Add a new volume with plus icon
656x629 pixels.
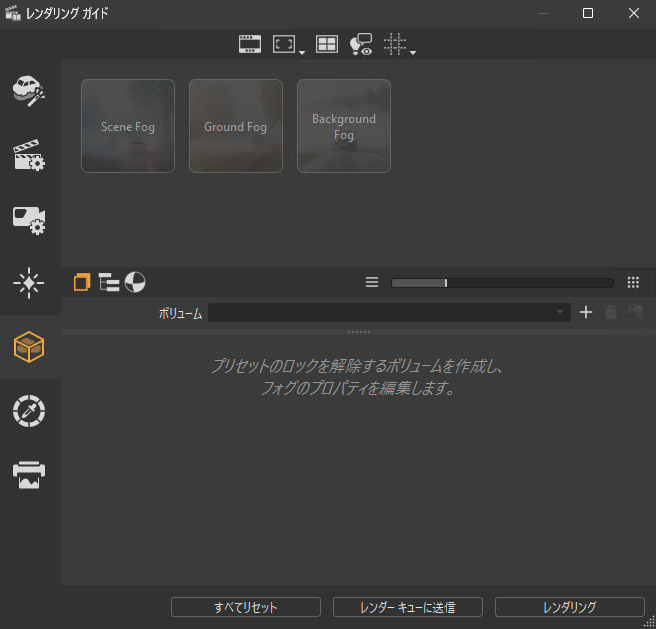pos(586,312)
